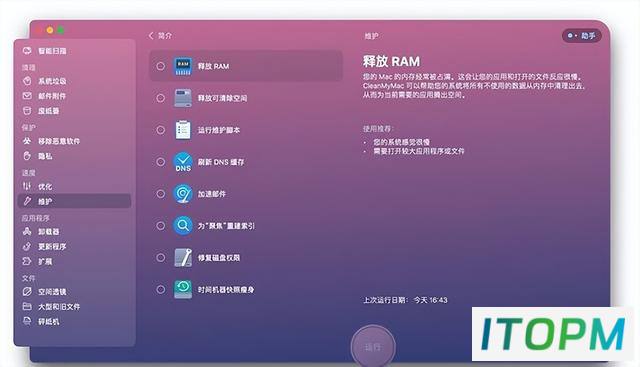Click the 加速邮件 row text
This screenshot has width=640, height=367.
[x=211, y=194]
